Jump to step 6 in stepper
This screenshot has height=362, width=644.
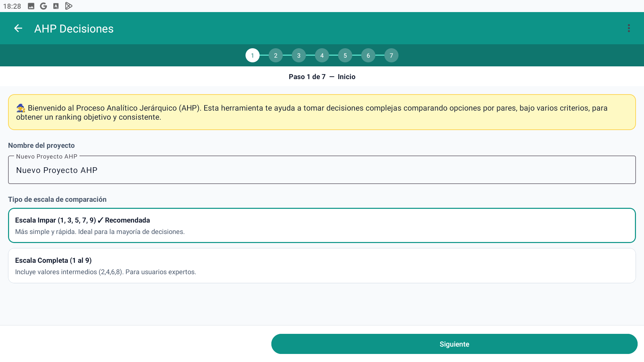(368, 55)
